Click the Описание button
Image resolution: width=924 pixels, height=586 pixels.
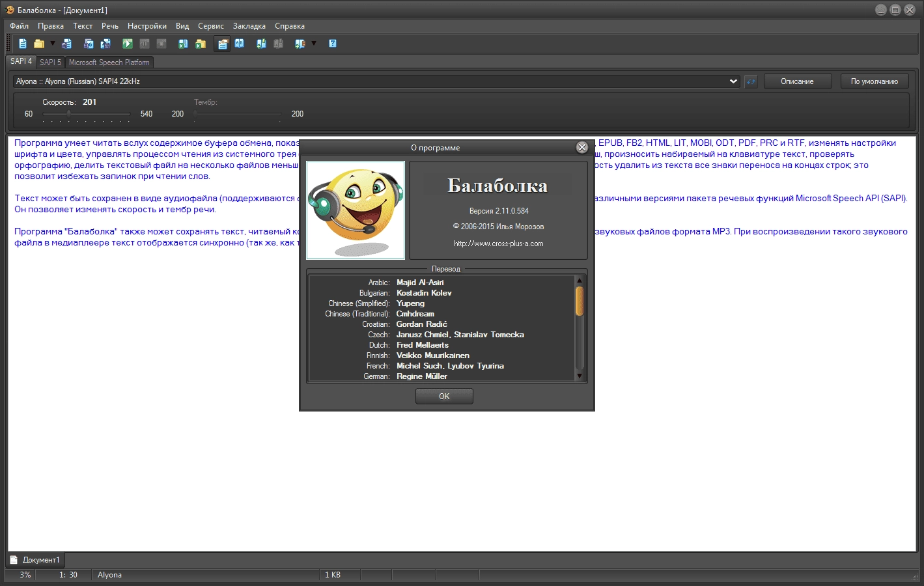[x=797, y=81]
